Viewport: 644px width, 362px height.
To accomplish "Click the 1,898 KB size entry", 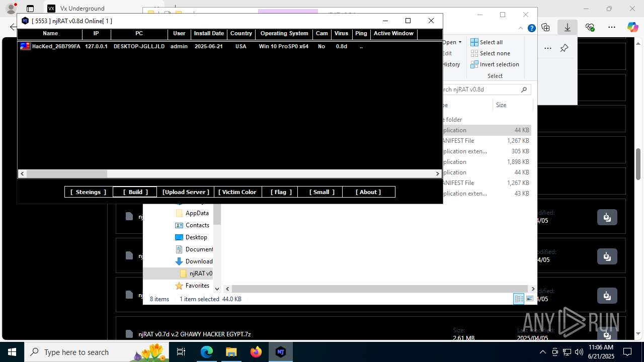I will click(x=518, y=162).
